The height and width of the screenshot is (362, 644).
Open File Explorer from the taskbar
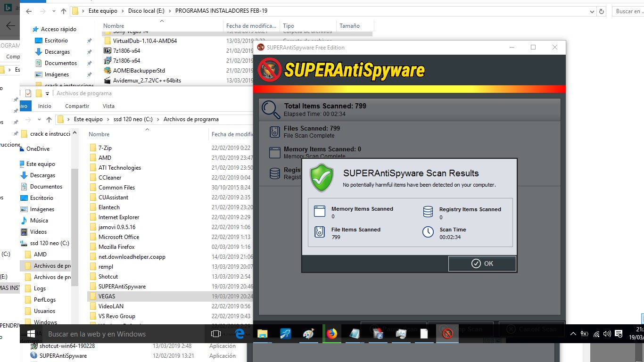262,334
